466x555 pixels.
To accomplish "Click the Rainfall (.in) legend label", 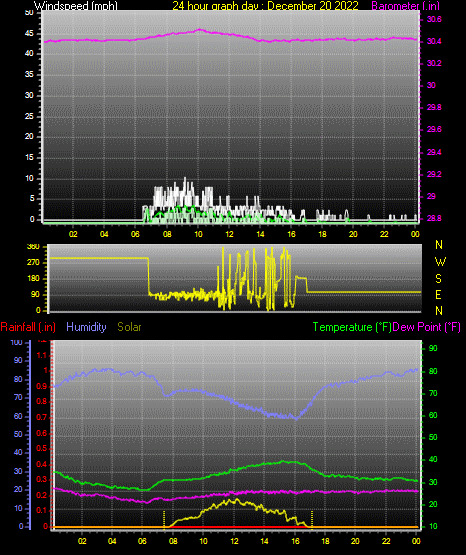I will point(28,327).
